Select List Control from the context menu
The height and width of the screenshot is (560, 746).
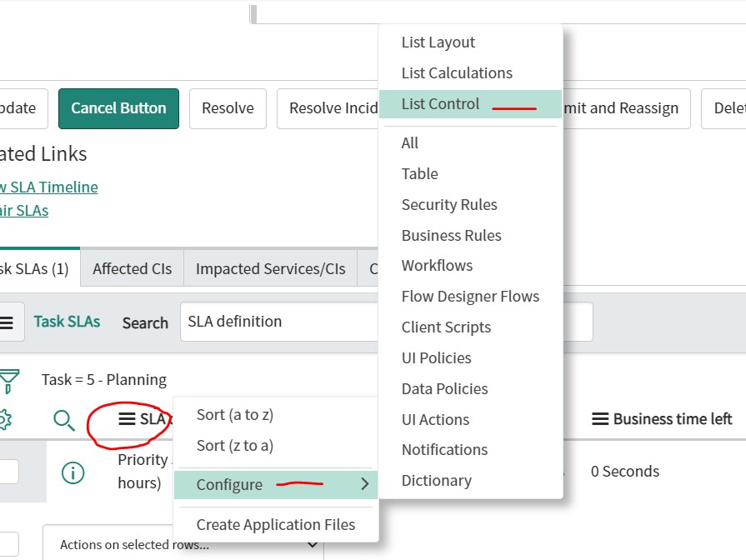[440, 104]
